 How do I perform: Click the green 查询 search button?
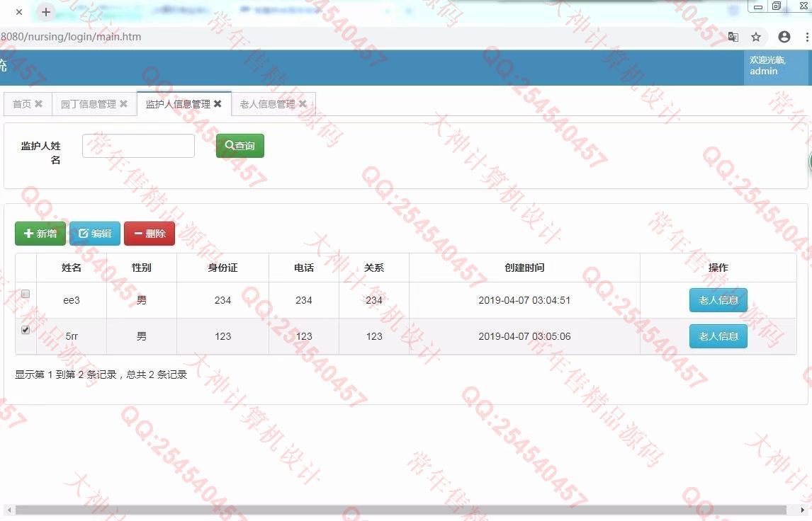coord(239,146)
